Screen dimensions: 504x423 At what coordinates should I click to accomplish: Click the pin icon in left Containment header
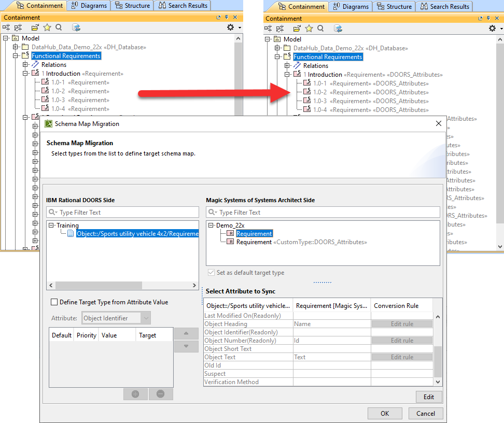(227, 17)
